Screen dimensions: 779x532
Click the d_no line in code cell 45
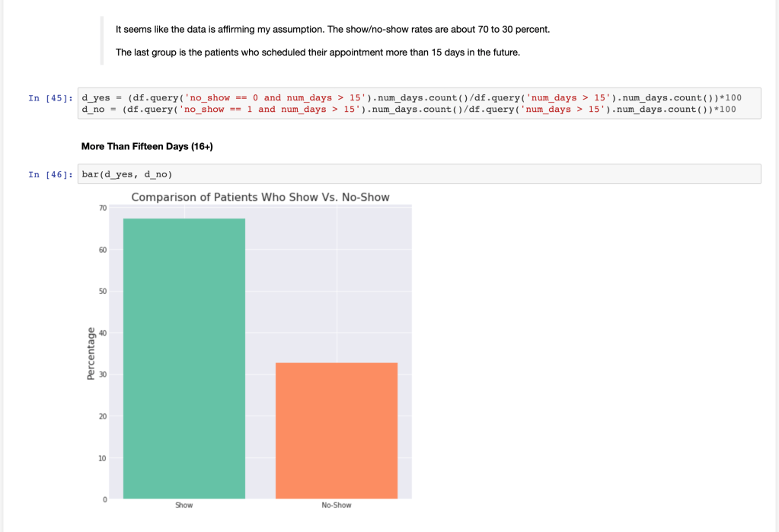tap(408, 110)
